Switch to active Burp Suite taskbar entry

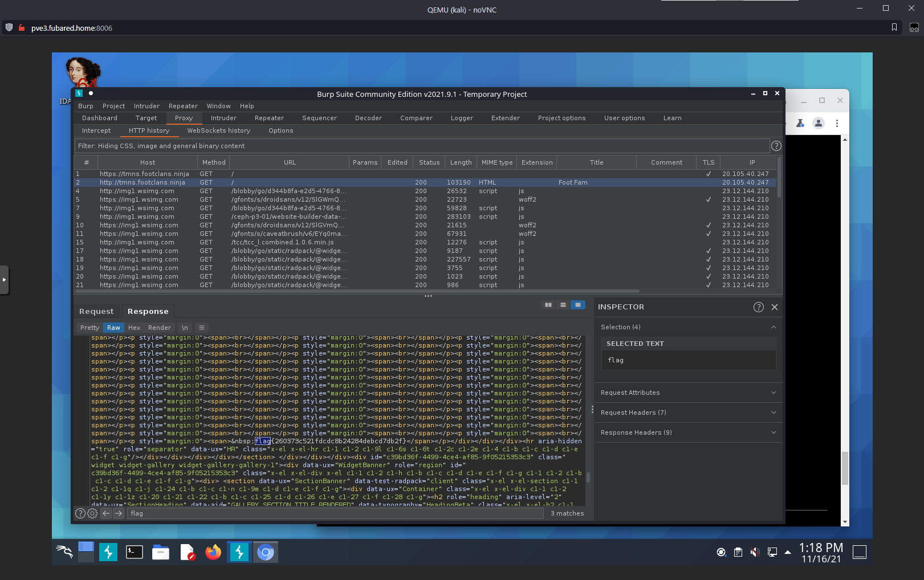tap(239, 552)
